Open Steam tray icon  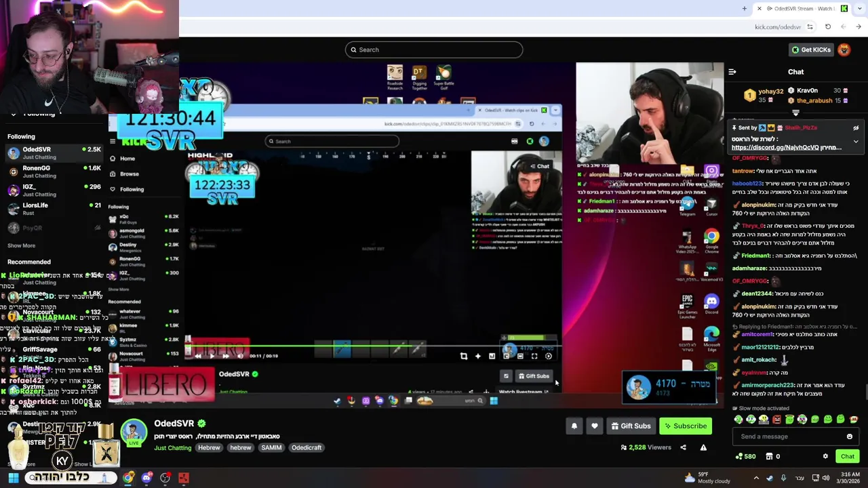pyautogui.click(x=770, y=478)
